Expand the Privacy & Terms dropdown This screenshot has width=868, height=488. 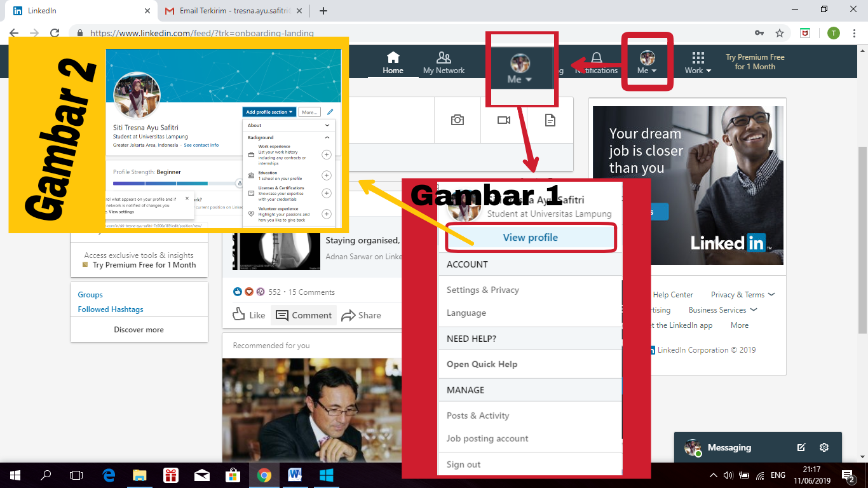pos(742,295)
